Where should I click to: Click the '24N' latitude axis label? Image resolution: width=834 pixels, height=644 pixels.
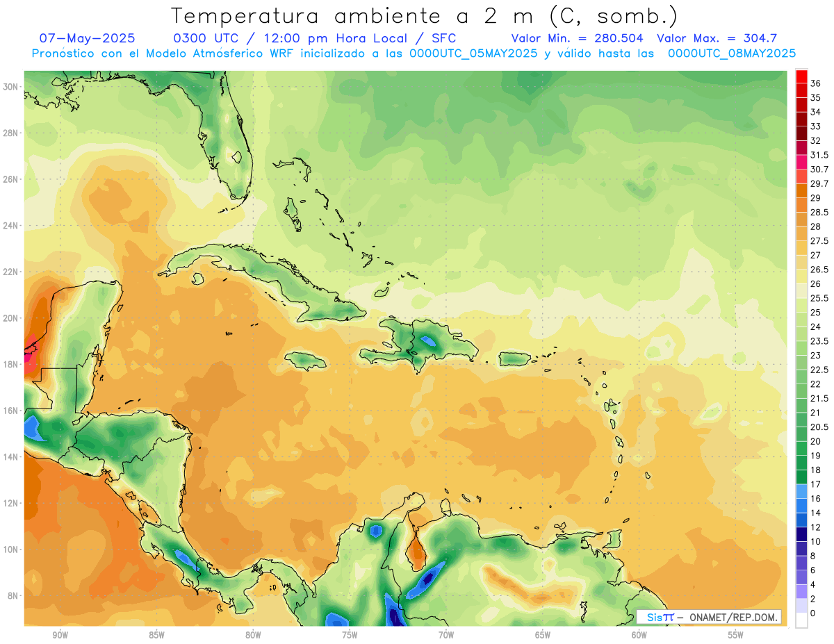tap(10, 226)
